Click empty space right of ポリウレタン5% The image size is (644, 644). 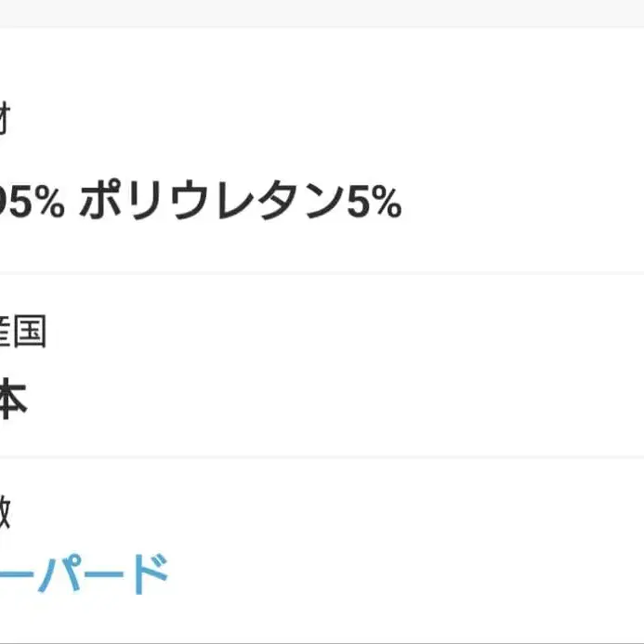click(520, 204)
